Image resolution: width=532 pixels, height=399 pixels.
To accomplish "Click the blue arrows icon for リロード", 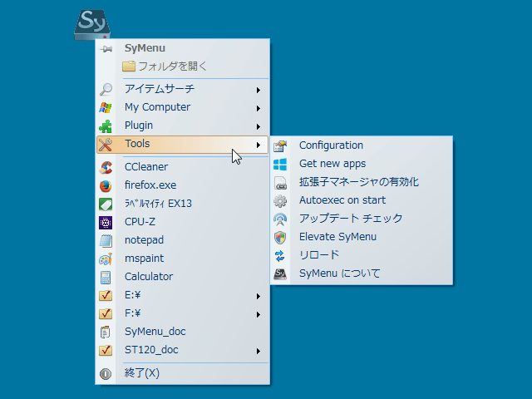I will click(280, 256).
